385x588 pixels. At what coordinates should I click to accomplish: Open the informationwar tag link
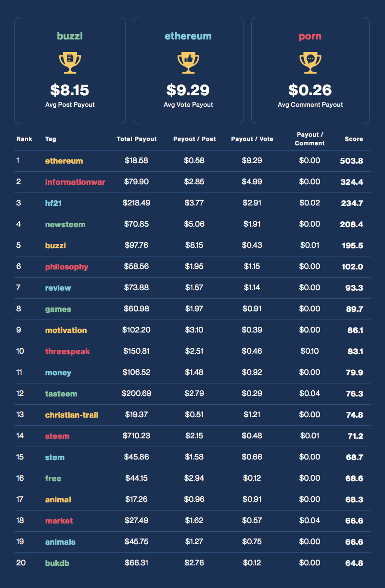(x=75, y=182)
